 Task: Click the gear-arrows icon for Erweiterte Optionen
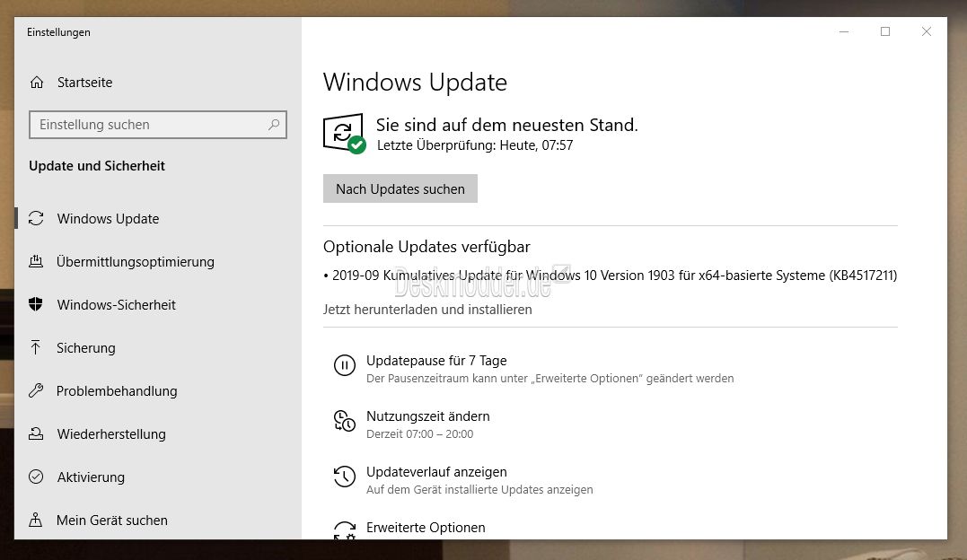(345, 530)
